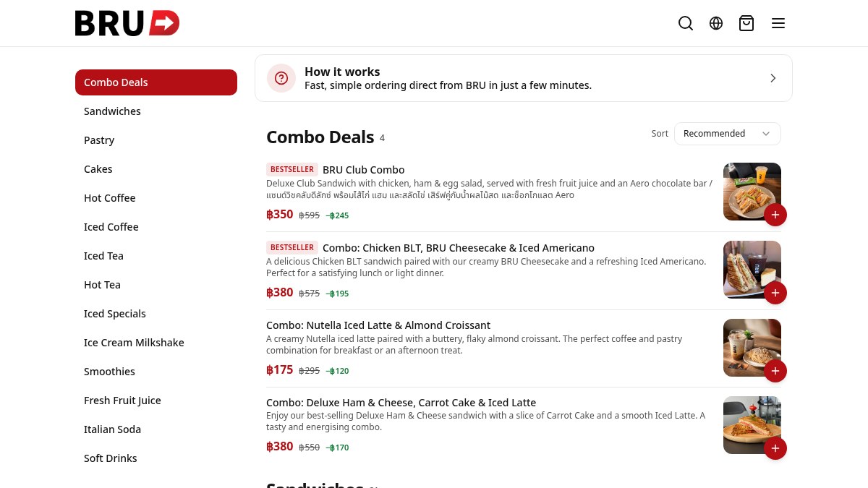Select Sandwiches category
The image size is (868, 488).
(x=156, y=111)
